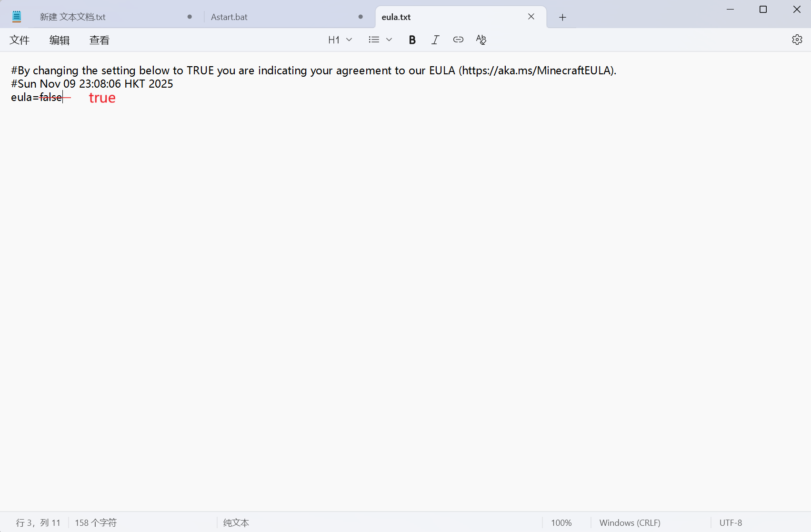Add a new tab with the plus button

562,17
